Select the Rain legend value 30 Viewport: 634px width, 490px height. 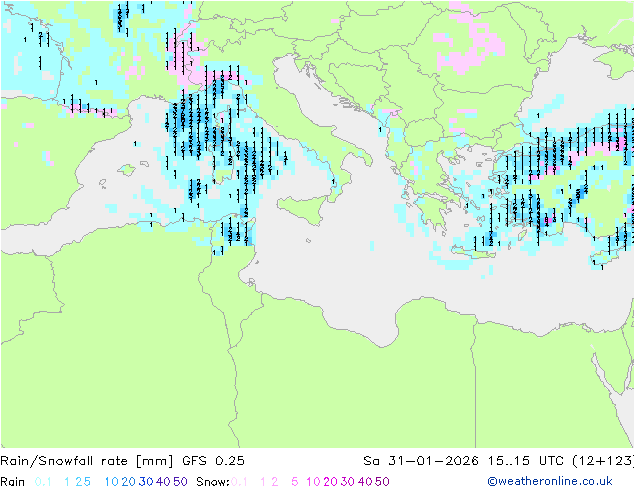146,482
